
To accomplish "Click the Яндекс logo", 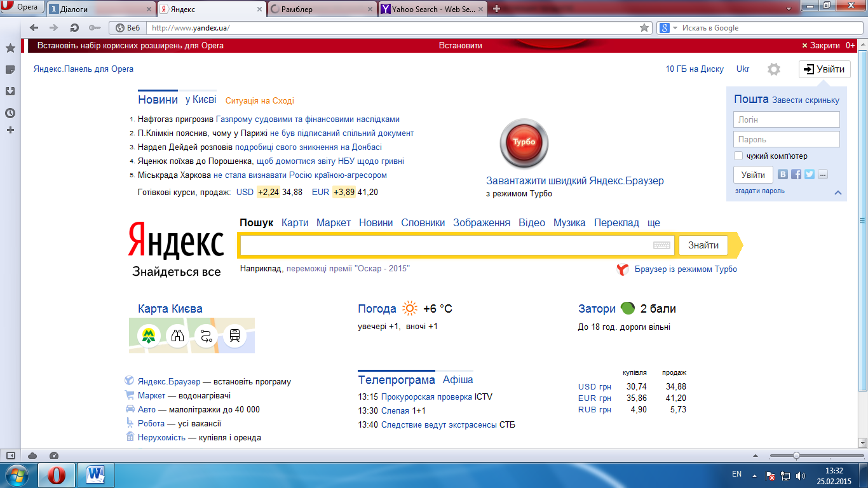I will pos(176,241).
